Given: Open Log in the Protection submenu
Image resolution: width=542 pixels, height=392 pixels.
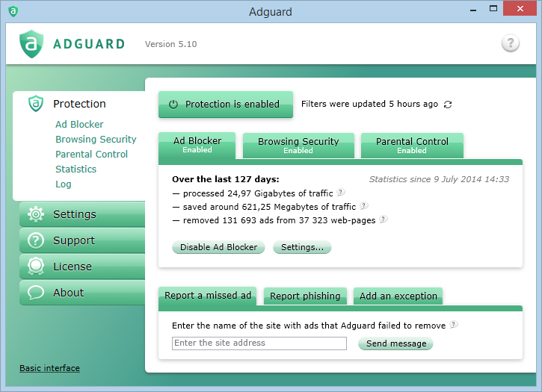Looking at the screenshot, I should click(x=64, y=184).
